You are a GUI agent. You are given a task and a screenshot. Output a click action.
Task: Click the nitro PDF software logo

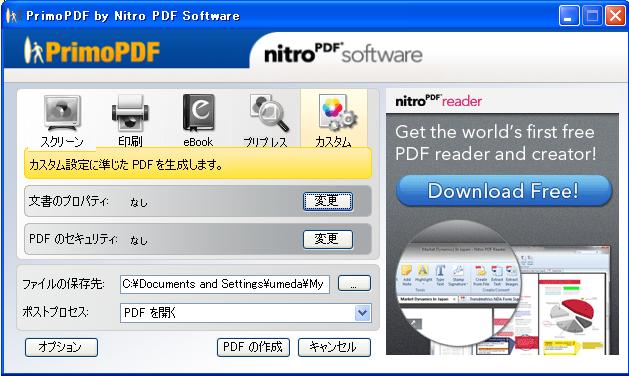[x=343, y=53]
